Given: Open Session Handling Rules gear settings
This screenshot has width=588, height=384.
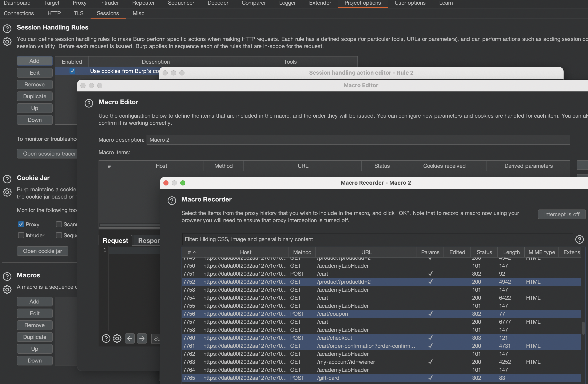Looking at the screenshot, I should (x=7, y=42).
